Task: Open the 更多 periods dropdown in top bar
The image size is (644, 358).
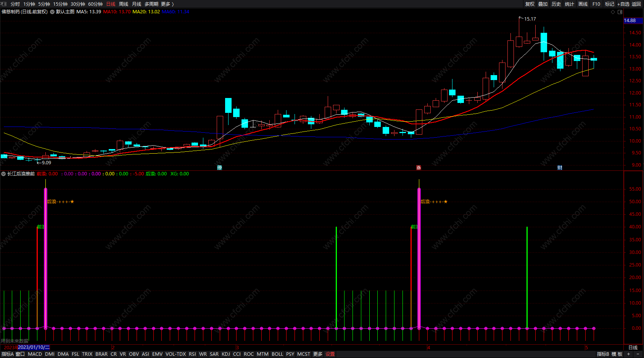Action: pos(167,4)
